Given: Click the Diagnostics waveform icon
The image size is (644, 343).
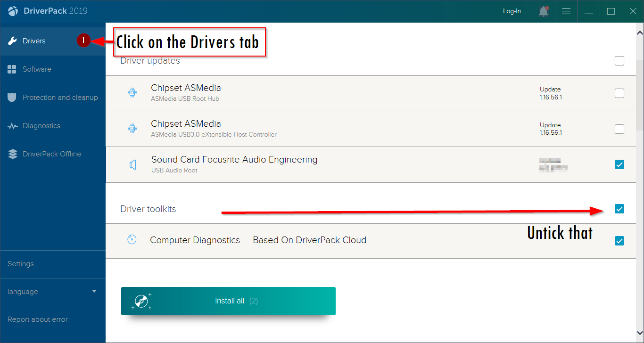Looking at the screenshot, I should tap(13, 125).
